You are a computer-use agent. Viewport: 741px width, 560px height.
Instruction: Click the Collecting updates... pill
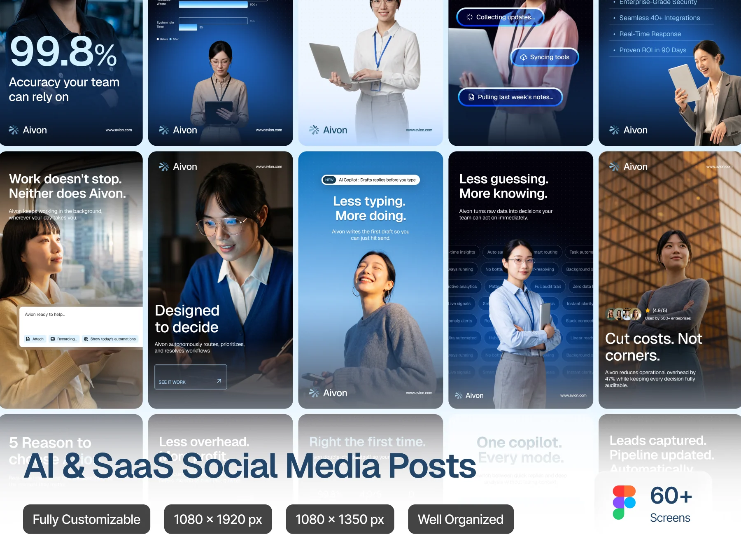[x=500, y=17]
